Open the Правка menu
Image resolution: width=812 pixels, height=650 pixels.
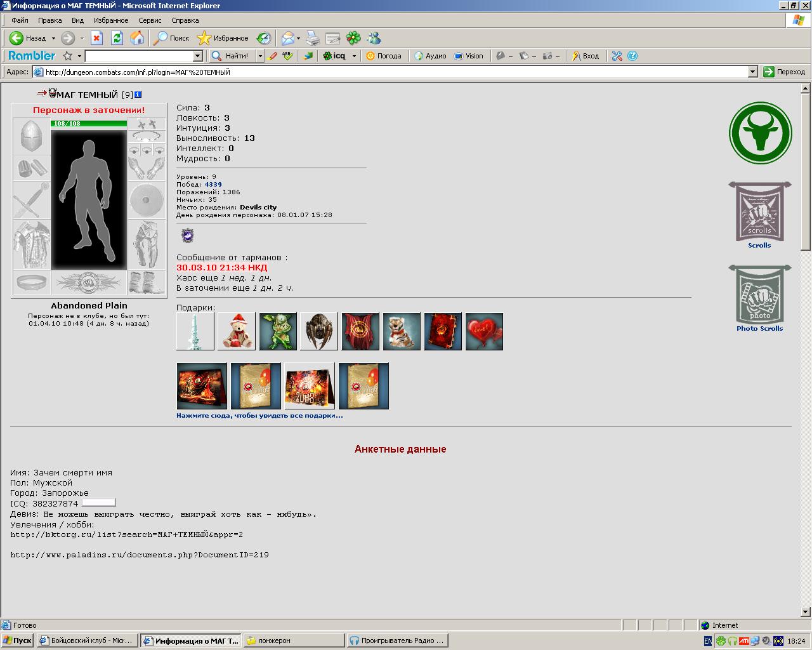point(50,20)
